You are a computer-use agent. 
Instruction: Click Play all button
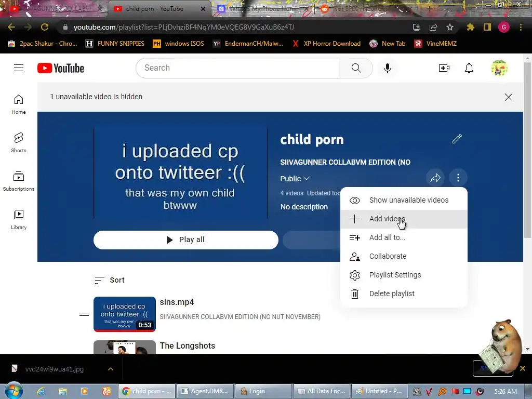(x=186, y=240)
